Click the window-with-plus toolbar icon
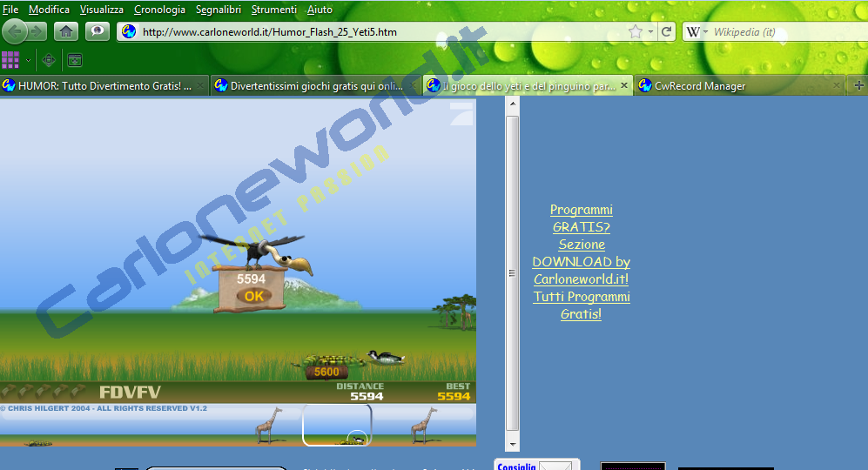Image resolution: width=868 pixels, height=470 pixels. (75, 60)
